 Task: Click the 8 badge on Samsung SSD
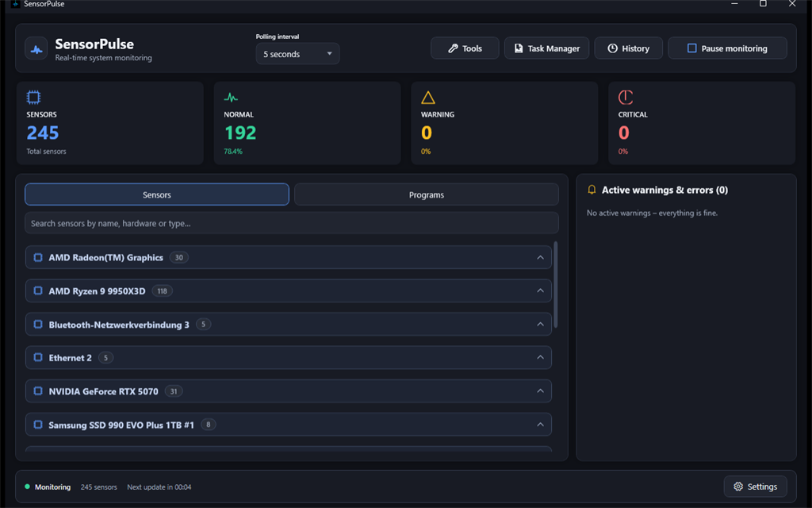[x=209, y=425]
